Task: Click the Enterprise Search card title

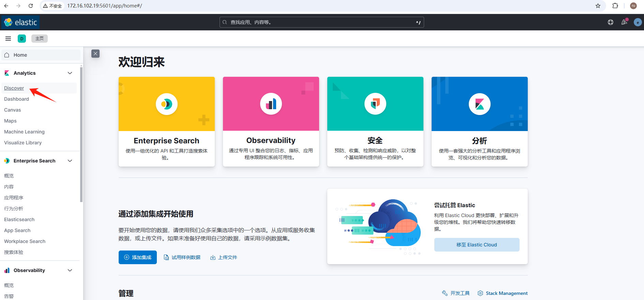Action: [x=166, y=141]
